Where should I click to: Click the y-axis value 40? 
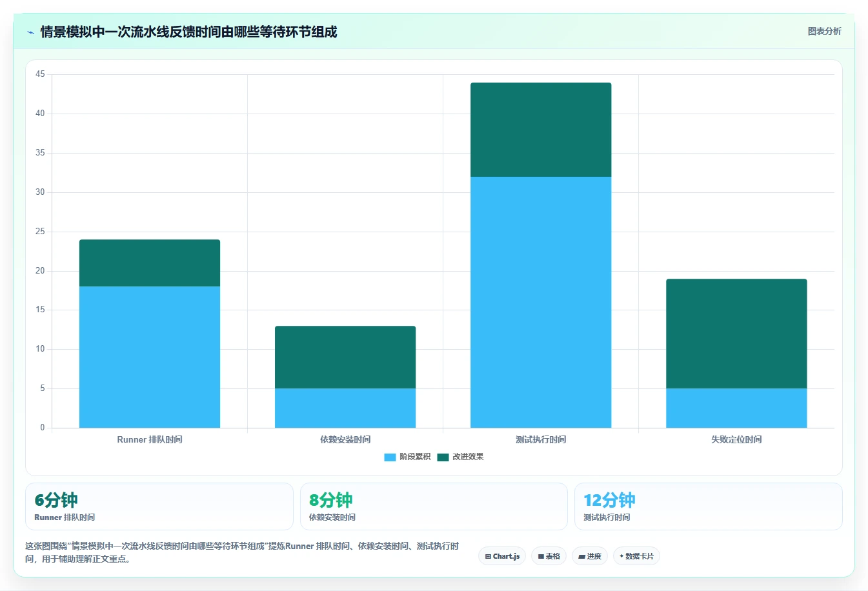(41, 114)
